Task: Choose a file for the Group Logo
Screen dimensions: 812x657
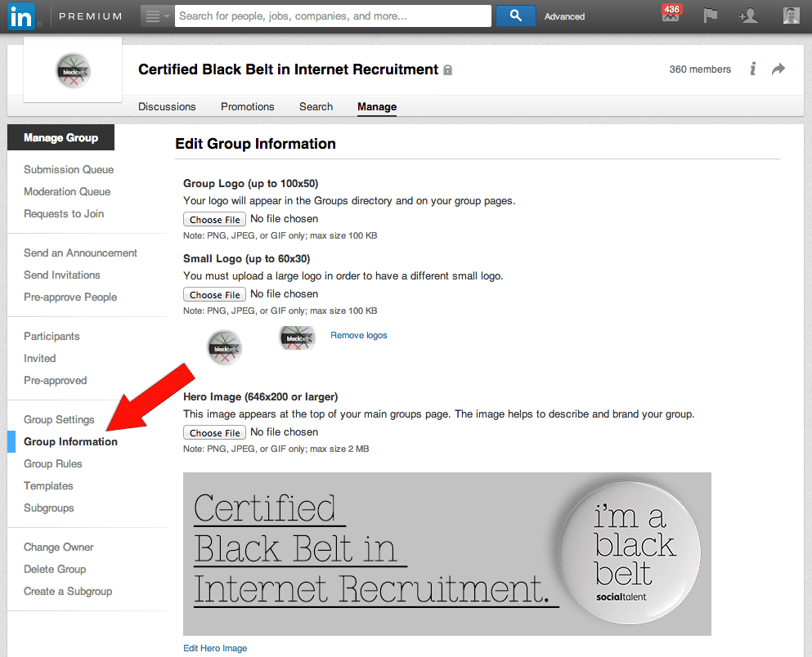Action: [x=214, y=219]
